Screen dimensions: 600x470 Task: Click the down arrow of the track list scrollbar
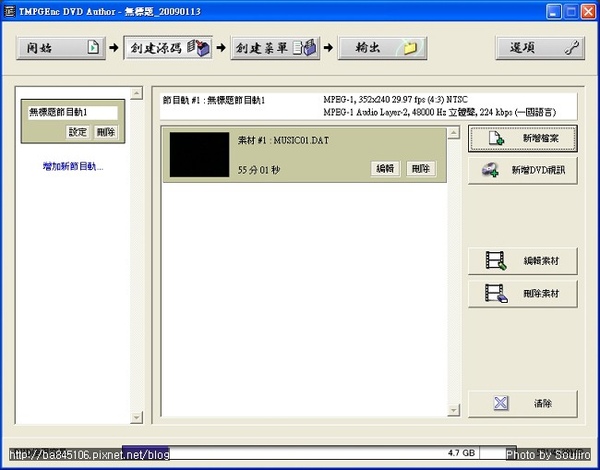click(136, 417)
